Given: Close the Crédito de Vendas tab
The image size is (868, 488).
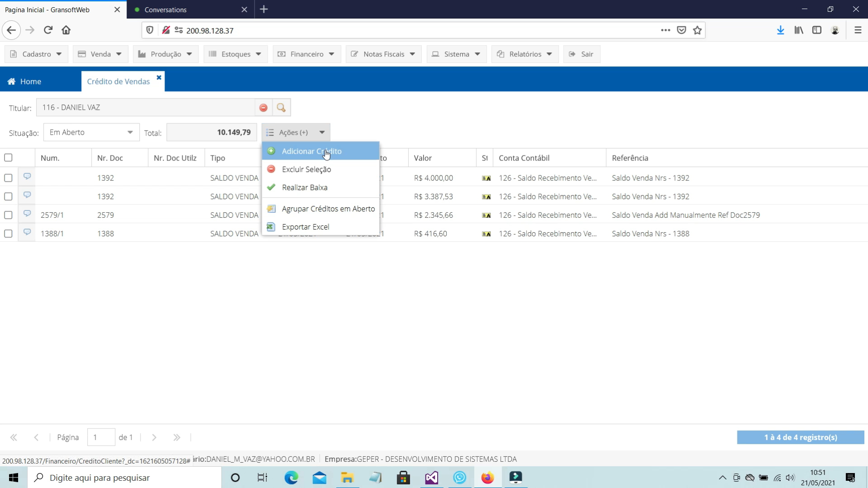Looking at the screenshot, I should [x=159, y=77].
